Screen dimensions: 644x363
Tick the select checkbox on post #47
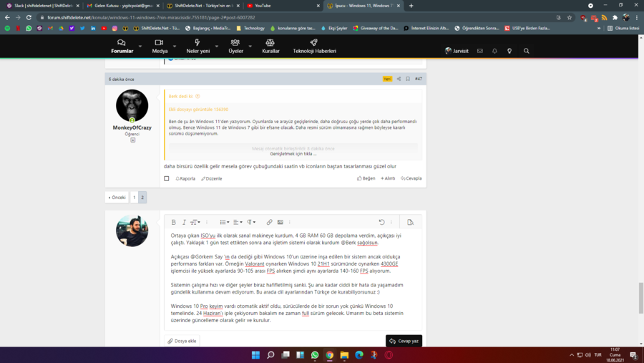(x=166, y=178)
